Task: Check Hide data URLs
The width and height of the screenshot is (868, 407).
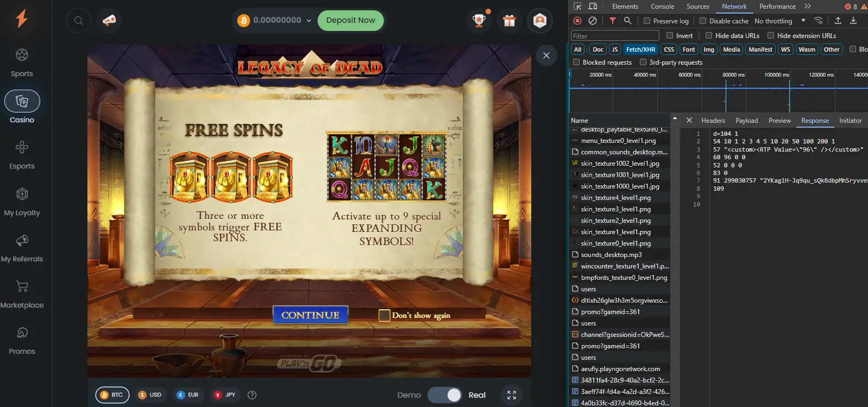Action: 709,35
